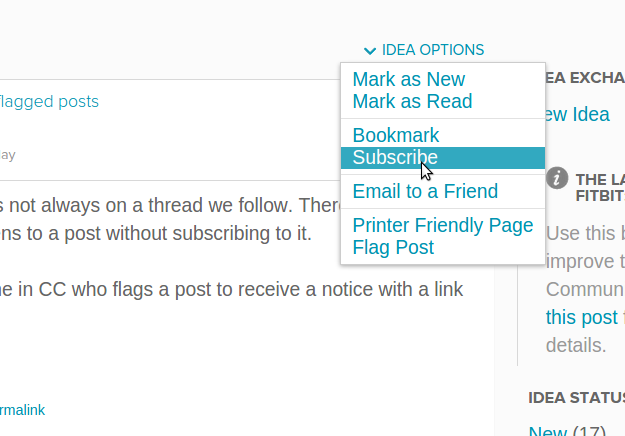Subscribe to this idea

443,157
